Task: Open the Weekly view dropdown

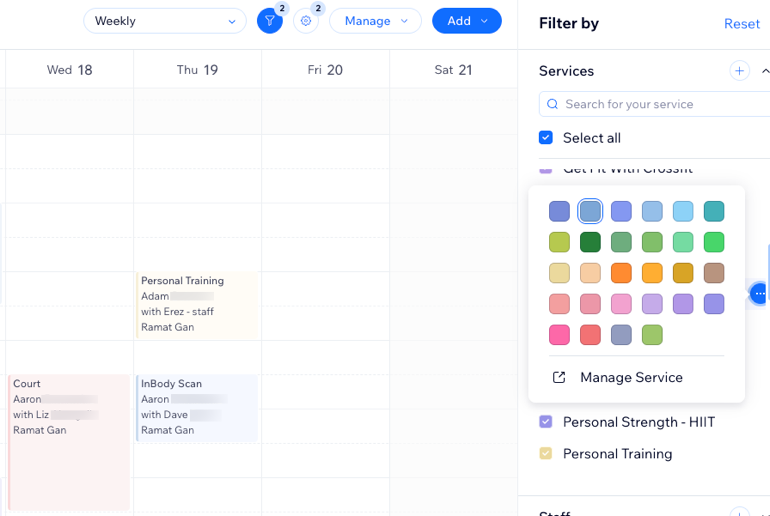Action: tap(165, 21)
